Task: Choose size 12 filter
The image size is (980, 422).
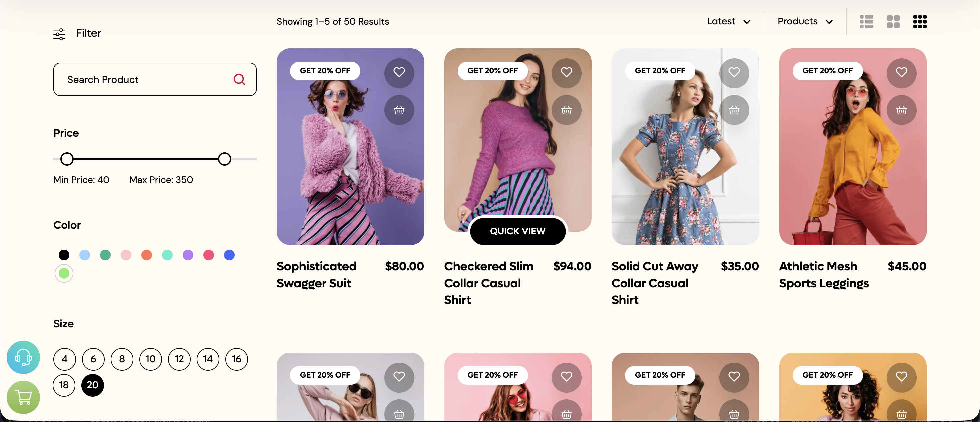Action: coord(179,359)
